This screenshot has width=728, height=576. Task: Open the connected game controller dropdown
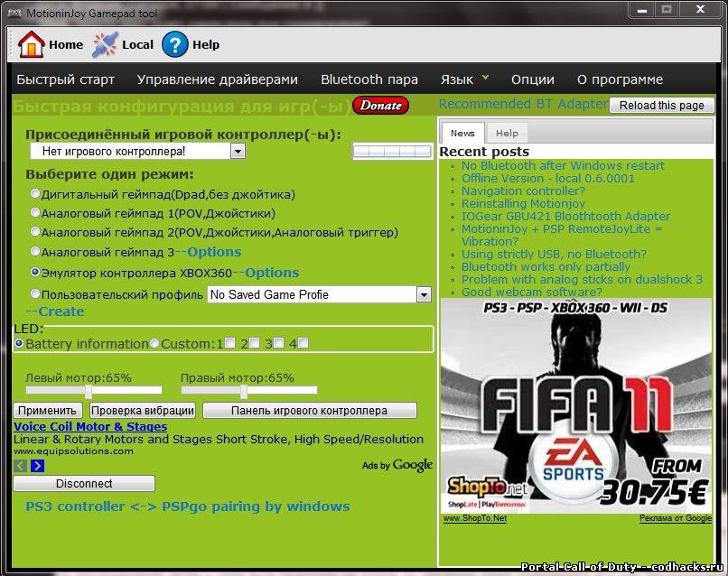137,151
